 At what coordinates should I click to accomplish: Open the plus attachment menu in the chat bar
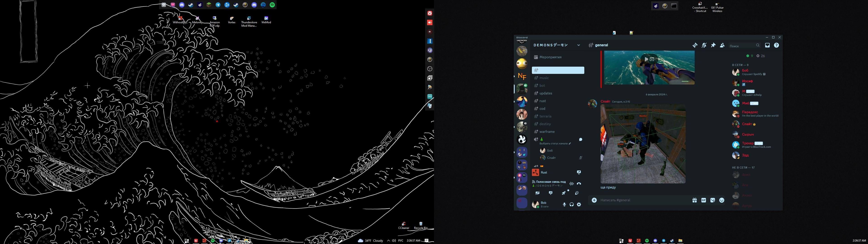pyautogui.click(x=594, y=200)
